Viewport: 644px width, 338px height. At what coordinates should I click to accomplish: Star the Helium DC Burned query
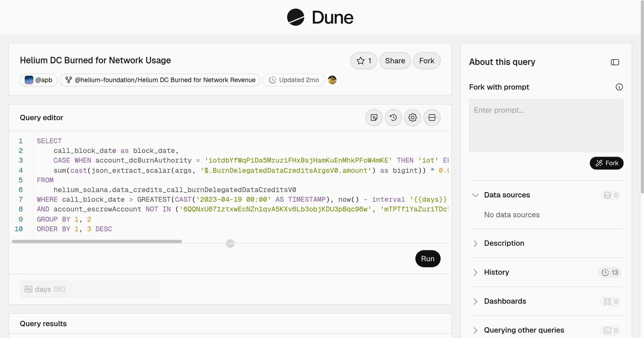(364, 61)
